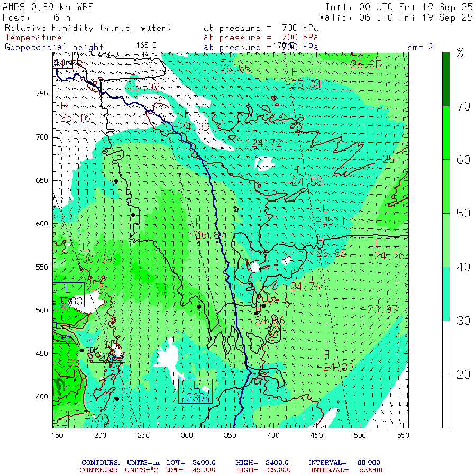Click the x-axis tick label '150'
The image size is (476, 476).
point(57,435)
